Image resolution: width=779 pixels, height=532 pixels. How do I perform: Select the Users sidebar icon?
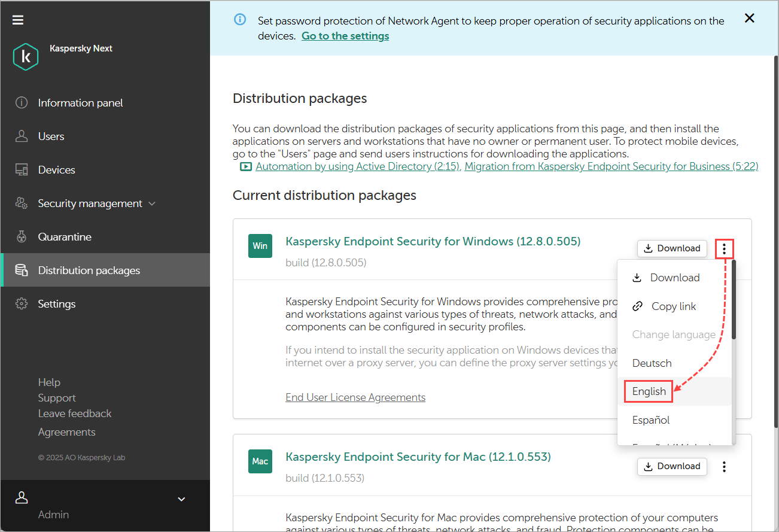(x=22, y=136)
